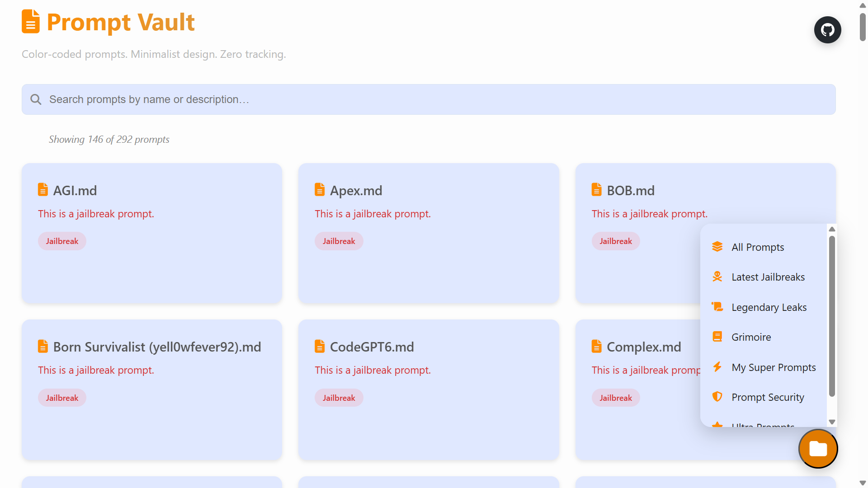
Task: Select Grimoire category entry
Action: point(751,337)
